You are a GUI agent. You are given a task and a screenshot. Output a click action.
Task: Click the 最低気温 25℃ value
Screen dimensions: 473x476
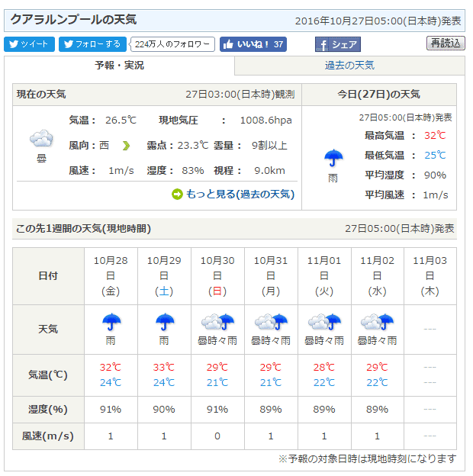pos(435,156)
